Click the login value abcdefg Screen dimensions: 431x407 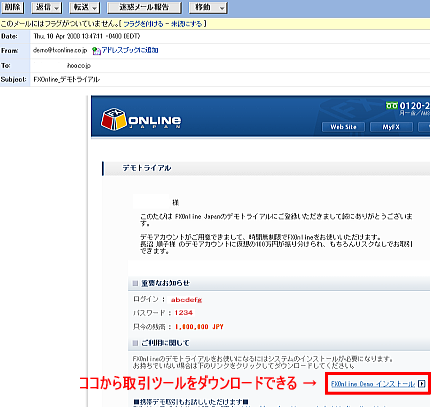point(186,300)
